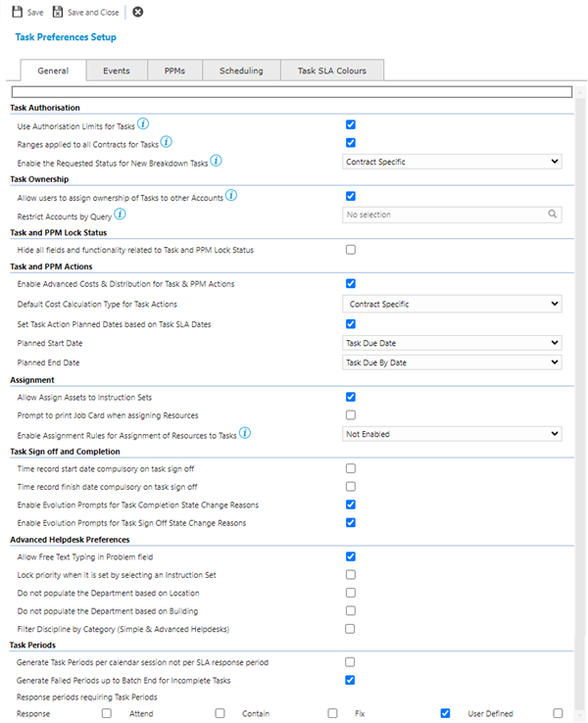Show info for assigning ownership of Tasks
This screenshot has width=588, height=723.
[231, 195]
